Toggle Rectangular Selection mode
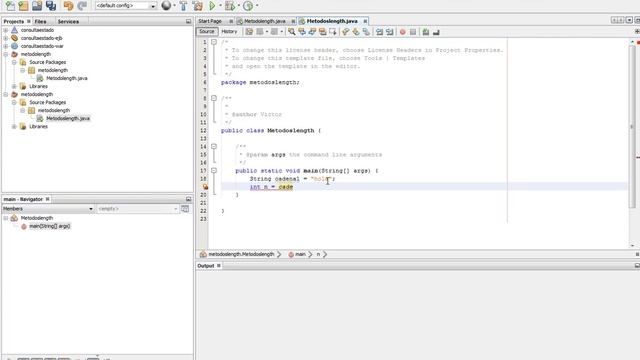 333,32
